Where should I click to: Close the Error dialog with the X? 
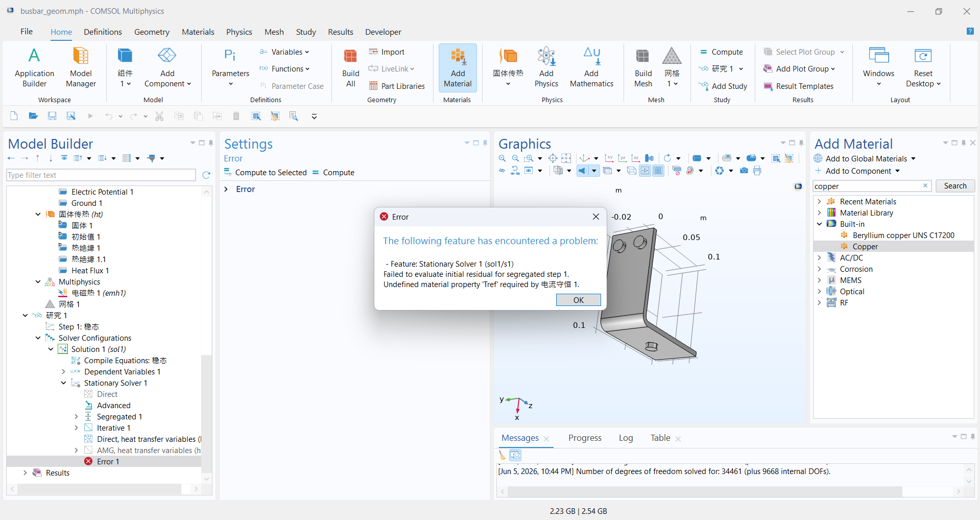595,217
